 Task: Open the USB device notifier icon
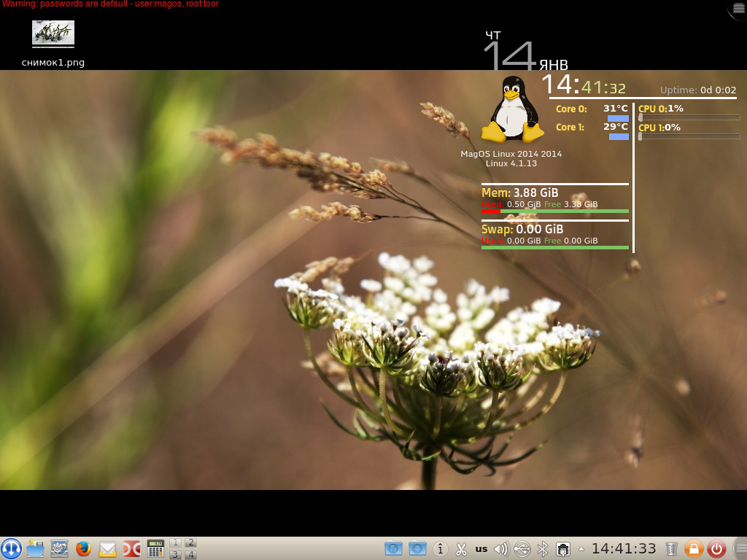coord(522,549)
